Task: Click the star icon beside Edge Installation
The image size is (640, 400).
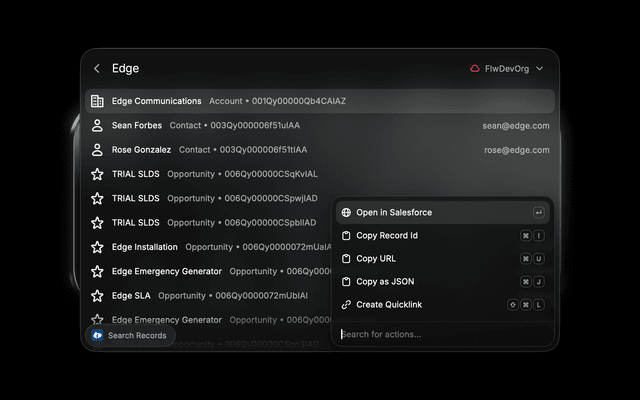Action: [x=97, y=247]
